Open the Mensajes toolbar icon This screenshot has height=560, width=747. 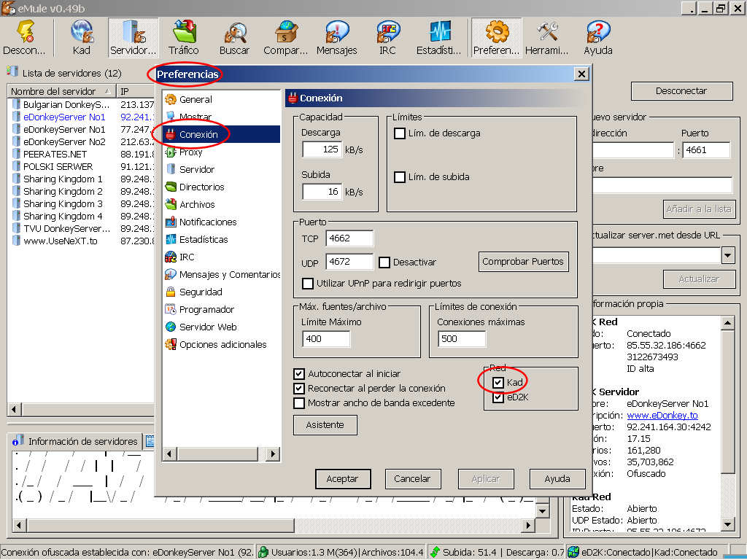click(x=336, y=38)
